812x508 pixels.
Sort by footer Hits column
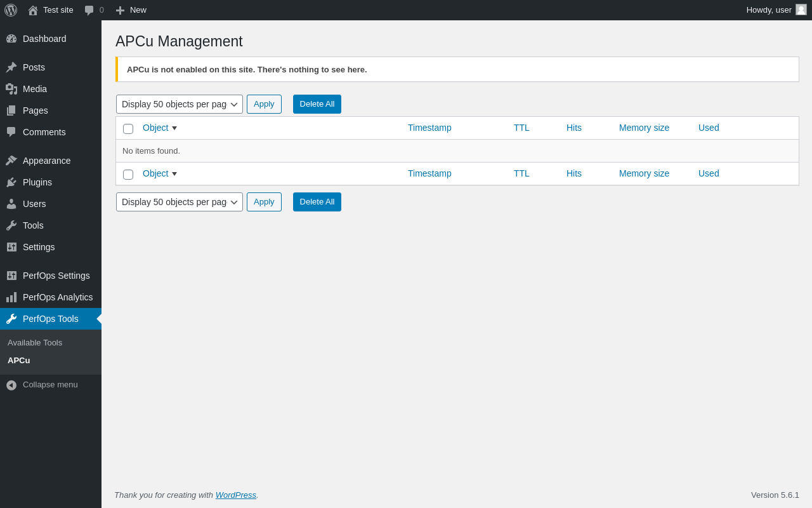(x=574, y=173)
